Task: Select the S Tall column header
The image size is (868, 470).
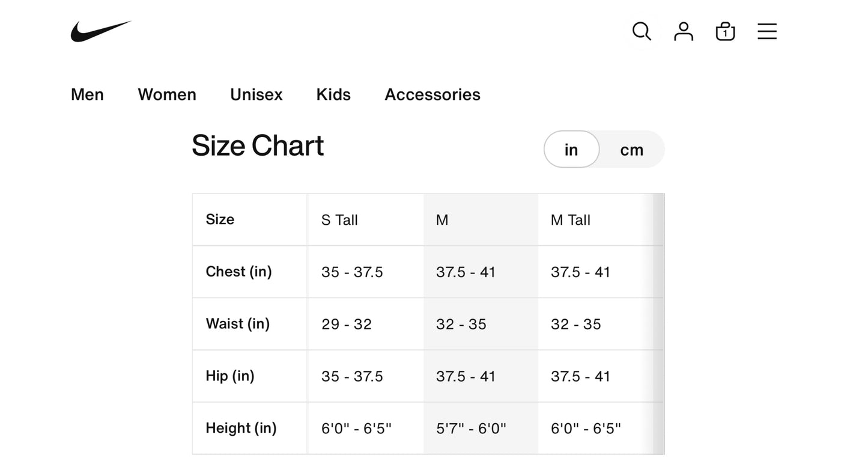Action: pos(339,220)
